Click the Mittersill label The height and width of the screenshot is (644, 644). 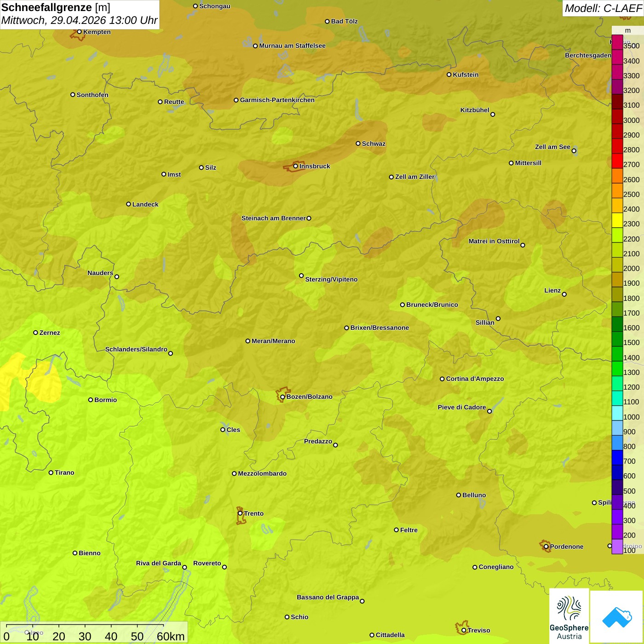coord(528,163)
